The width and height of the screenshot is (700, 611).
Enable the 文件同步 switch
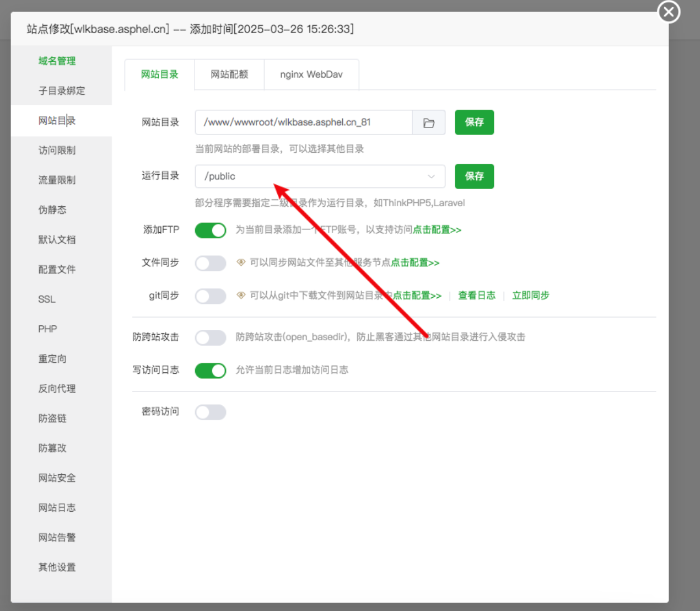click(x=211, y=263)
